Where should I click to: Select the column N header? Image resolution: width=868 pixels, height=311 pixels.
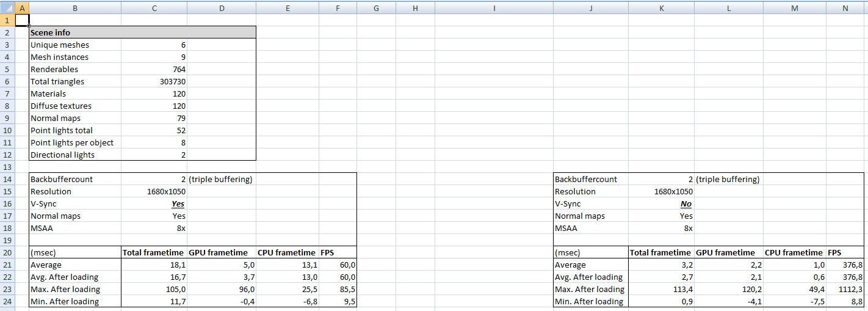845,8
